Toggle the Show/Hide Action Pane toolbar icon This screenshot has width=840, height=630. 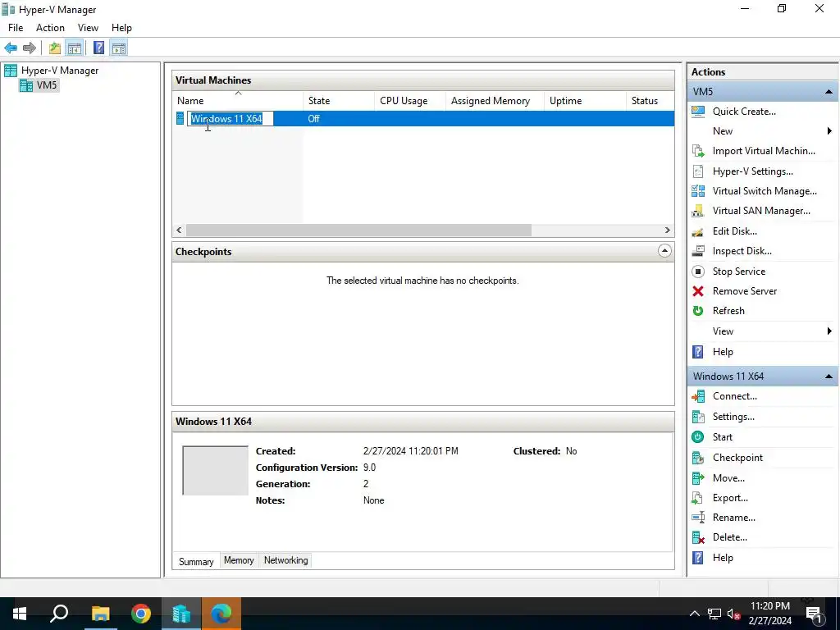coord(119,48)
